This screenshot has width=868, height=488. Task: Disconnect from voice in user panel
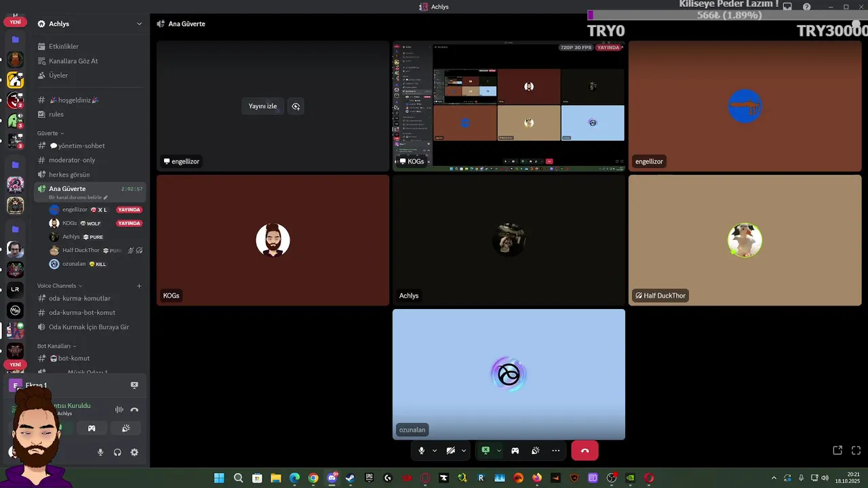tap(134, 409)
